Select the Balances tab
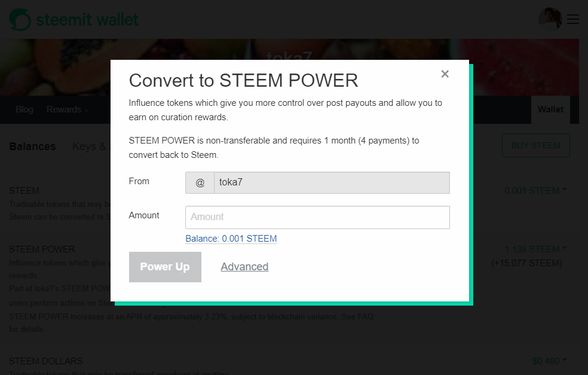The image size is (588, 375). (32, 147)
